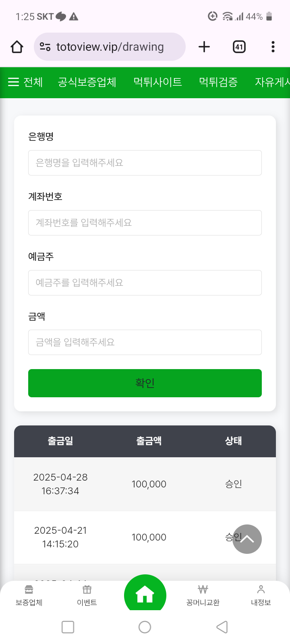
Task: Focus the 은행명 input field
Action: pyautogui.click(x=145, y=163)
